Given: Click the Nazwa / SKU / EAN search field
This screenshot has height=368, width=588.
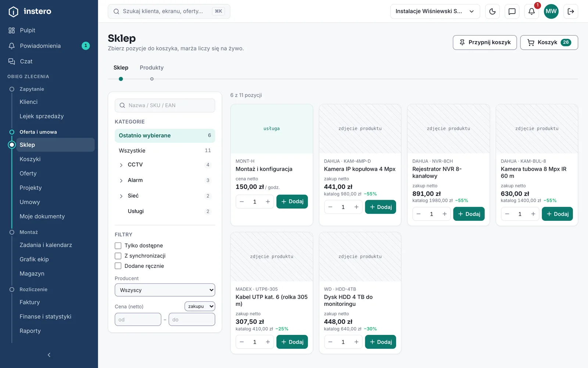Looking at the screenshot, I should 165,105.
